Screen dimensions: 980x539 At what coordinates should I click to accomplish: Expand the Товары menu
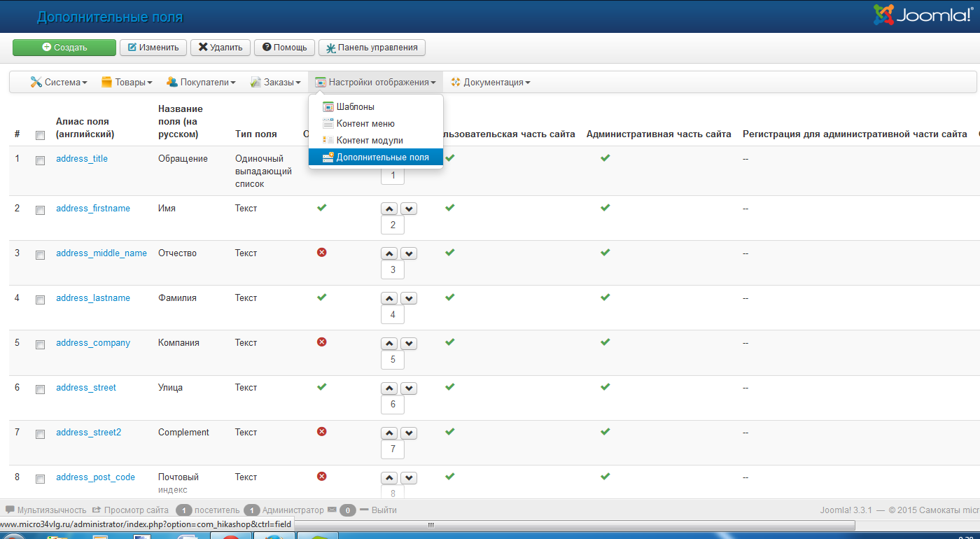[127, 82]
